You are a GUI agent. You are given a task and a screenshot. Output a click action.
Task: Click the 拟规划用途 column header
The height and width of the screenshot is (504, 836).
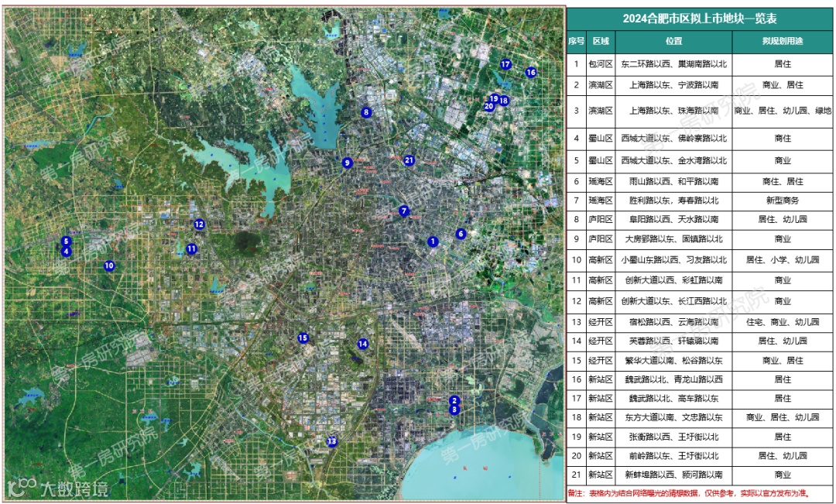click(x=782, y=41)
